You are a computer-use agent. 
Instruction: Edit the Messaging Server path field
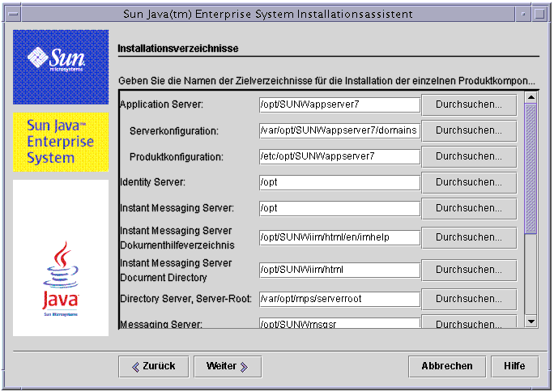(339, 323)
